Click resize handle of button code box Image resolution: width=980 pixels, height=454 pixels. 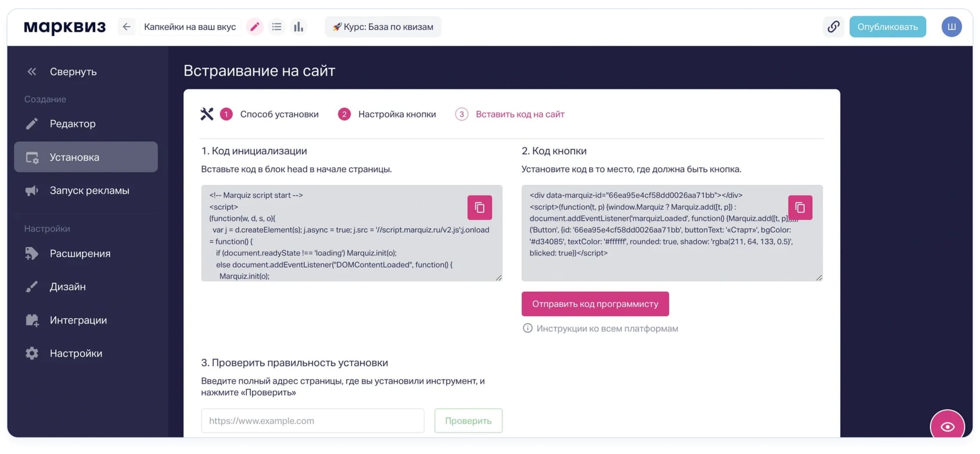[819, 278]
